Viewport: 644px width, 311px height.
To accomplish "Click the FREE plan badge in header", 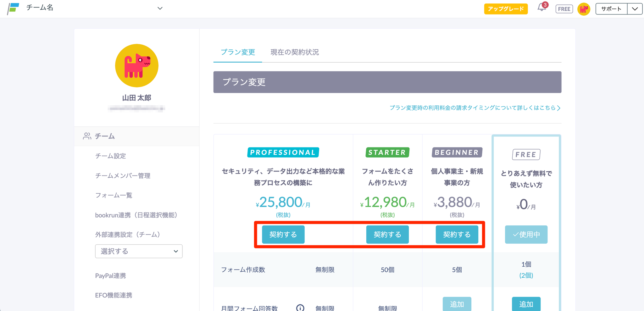I will 564,9.
